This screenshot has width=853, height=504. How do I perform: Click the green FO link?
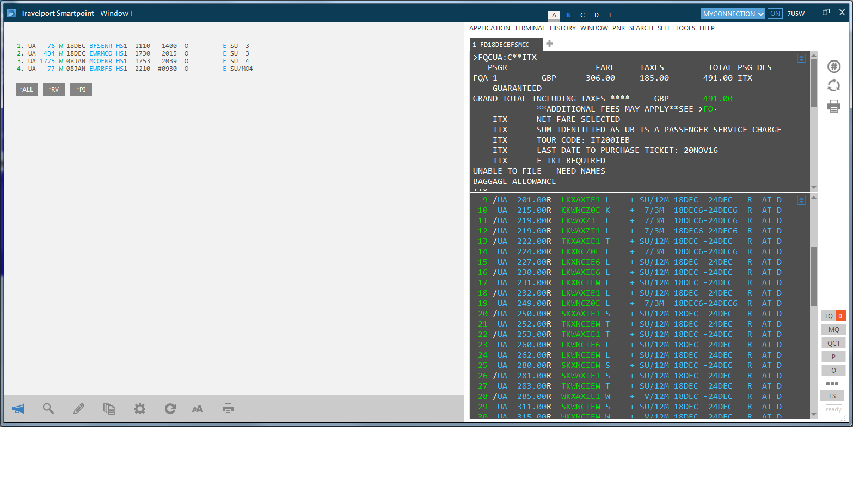point(708,109)
